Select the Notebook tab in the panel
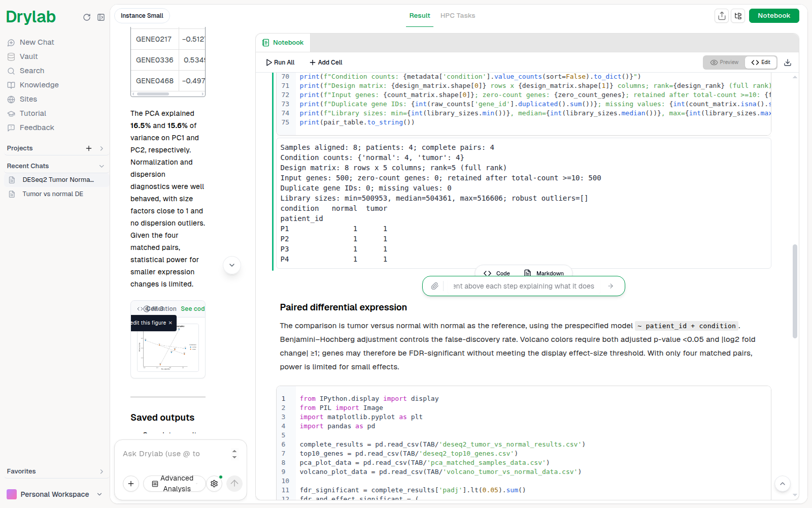This screenshot has width=812, height=508. [x=283, y=43]
